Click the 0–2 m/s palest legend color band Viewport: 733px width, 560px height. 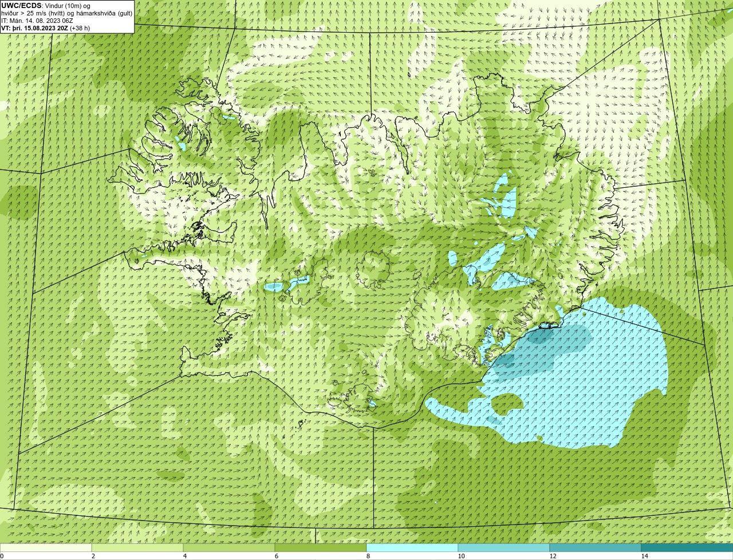(x=46, y=547)
